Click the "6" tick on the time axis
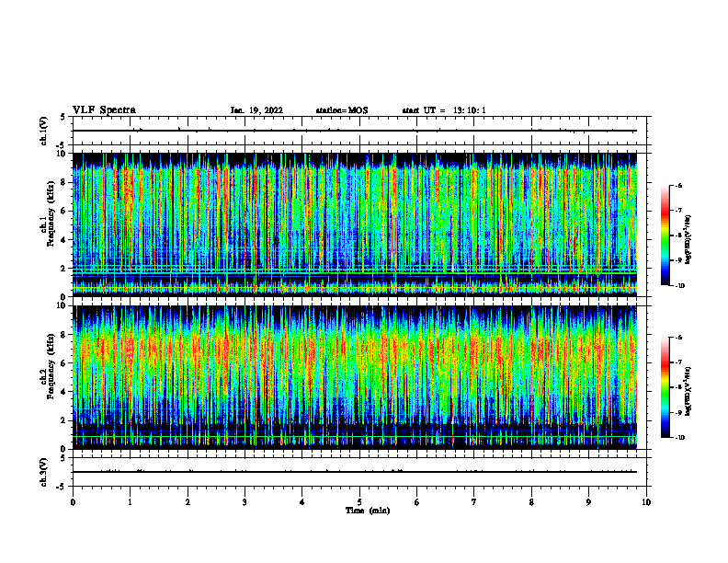Image resolution: width=728 pixels, height=563 pixels. coord(417,502)
